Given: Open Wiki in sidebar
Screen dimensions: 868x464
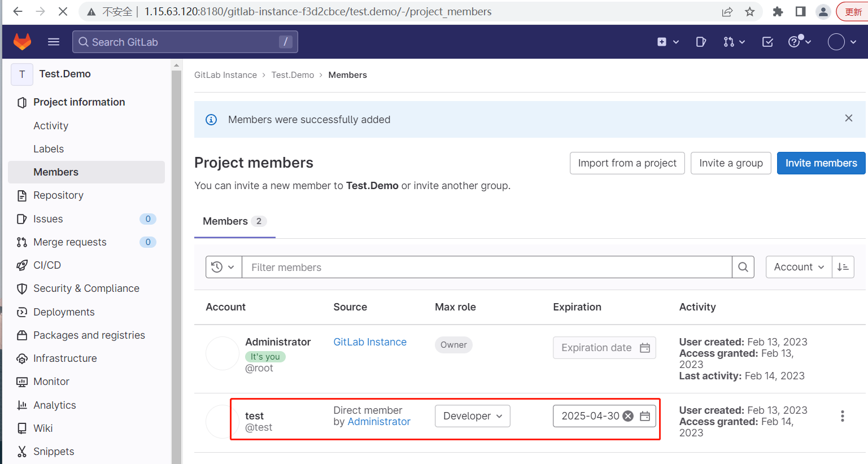Looking at the screenshot, I should click(x=43, y=428).
